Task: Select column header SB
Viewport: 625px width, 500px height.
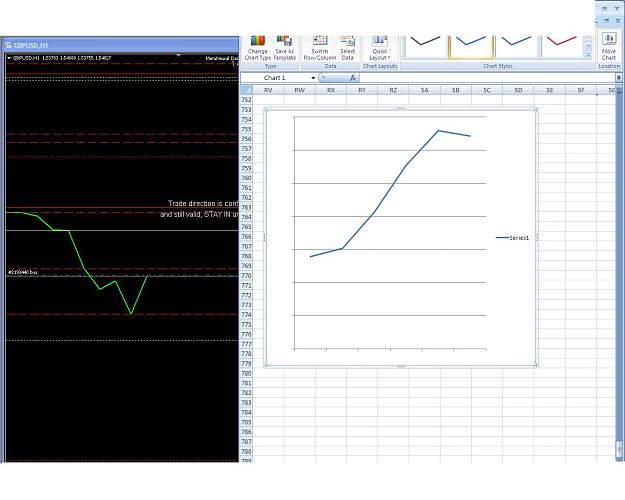Action: point(456,91)
